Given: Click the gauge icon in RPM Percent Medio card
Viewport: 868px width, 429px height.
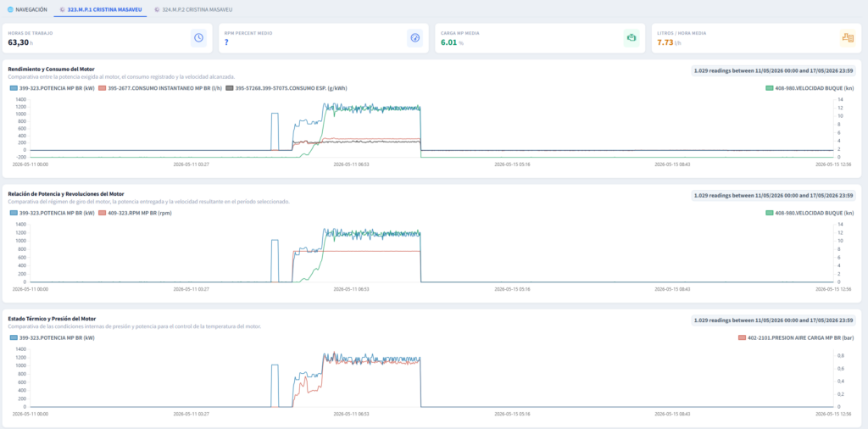Looking at the screenshot, I should coord(415,37).
